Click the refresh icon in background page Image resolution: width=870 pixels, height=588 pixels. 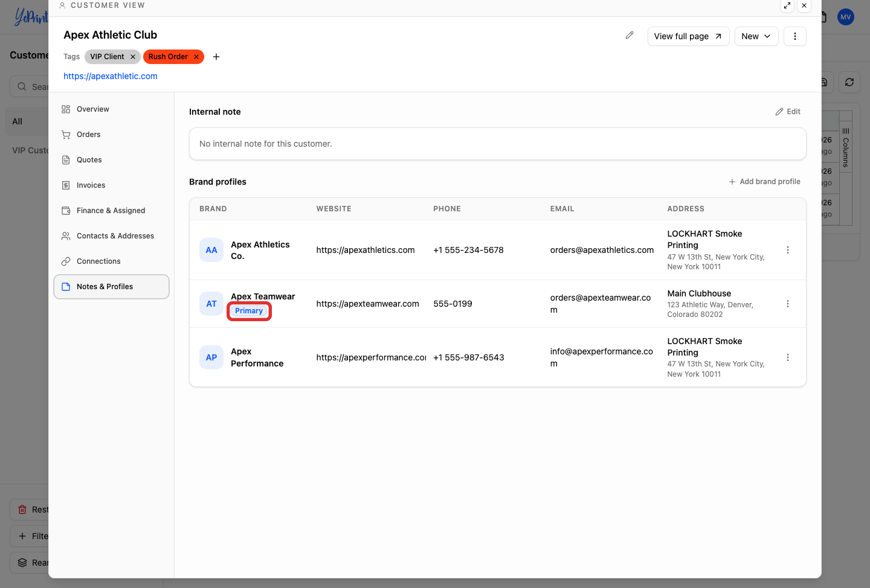tap(849, 82)
